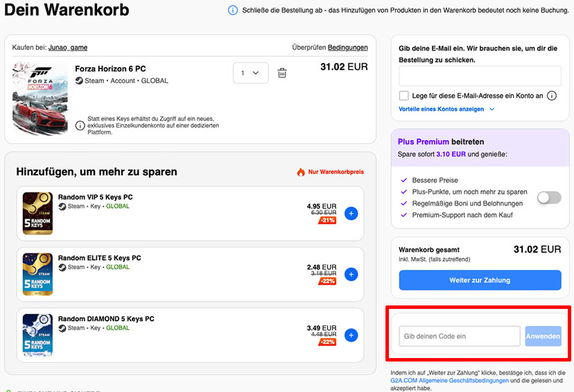Delete Forza Horizon 6 using the trash icon
This screenshot has width=574, height=392.
pos(282,73)
